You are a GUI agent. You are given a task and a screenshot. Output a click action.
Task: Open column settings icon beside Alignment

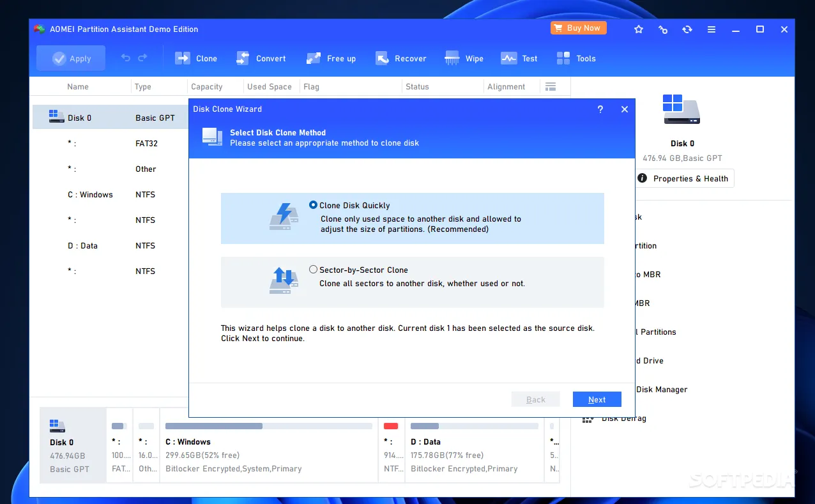[x=550, y=87]
